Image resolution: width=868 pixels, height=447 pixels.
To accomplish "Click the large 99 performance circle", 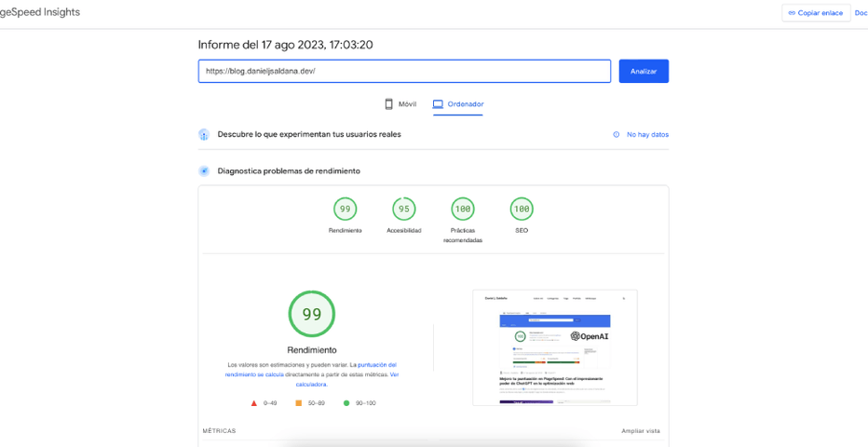I will [312, 314].
